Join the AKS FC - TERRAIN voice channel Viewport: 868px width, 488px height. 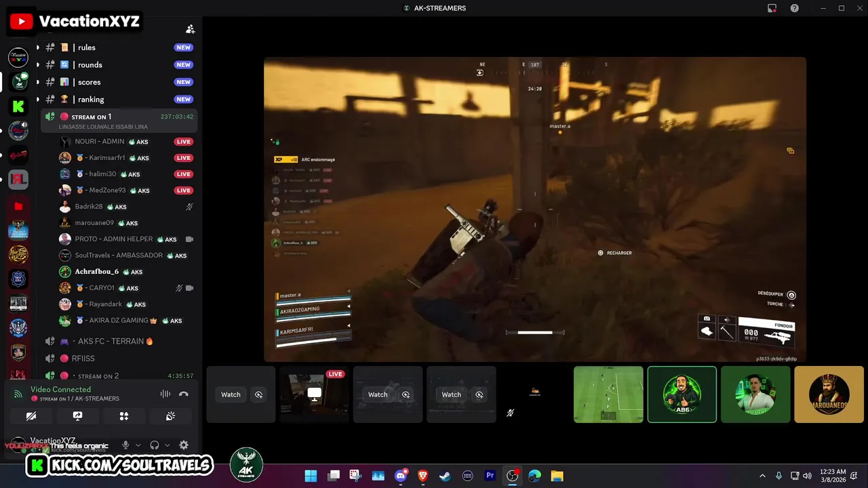tap(119, 341)
